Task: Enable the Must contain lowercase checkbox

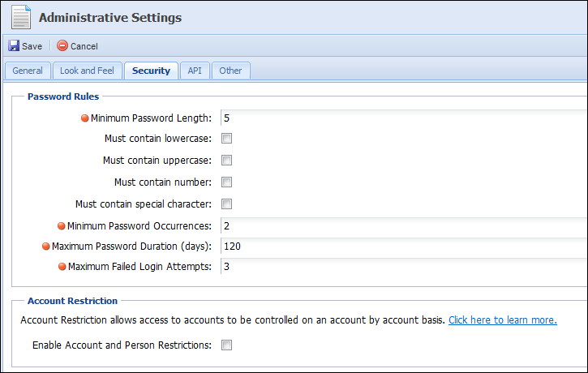Action: point(226,139)
